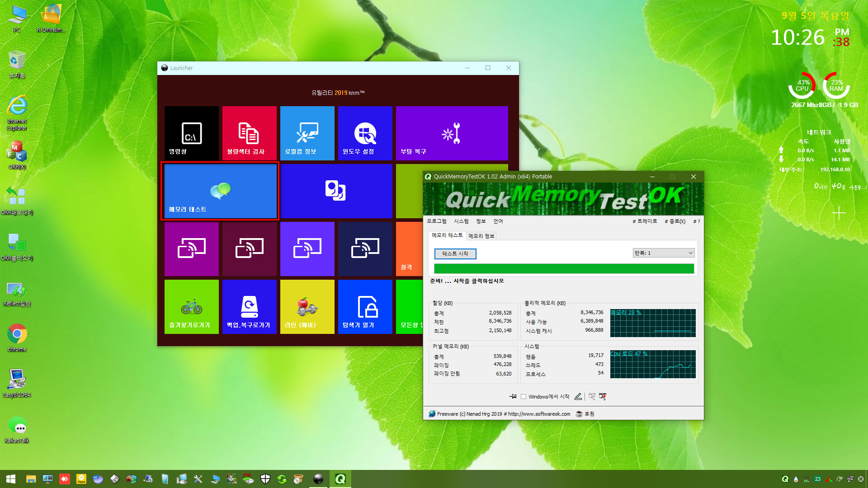The image size is (868, 488).
Task: Open the 즐겨찾기로가기 bicycle tile
Action: pyautogui.click(x=192, y=307)
